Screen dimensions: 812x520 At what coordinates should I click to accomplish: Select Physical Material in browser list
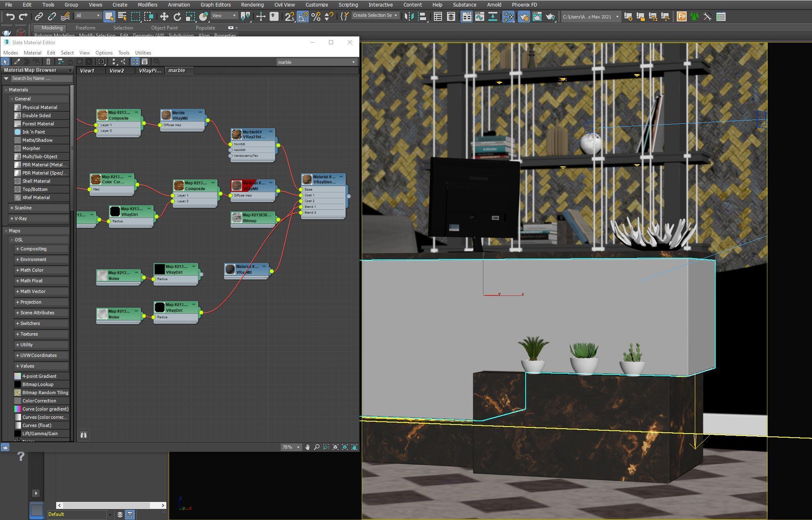pyautogui.click(x=39, y=107)
